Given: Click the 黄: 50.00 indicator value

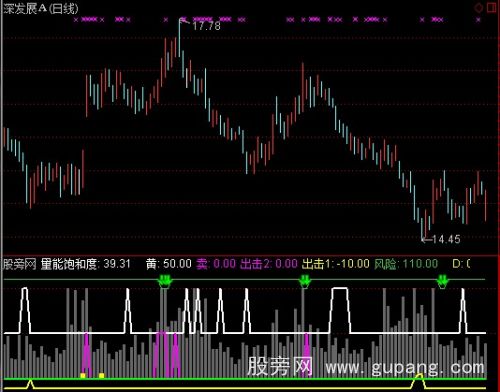Looking at the screenshot, I should (x=169, y=264).
